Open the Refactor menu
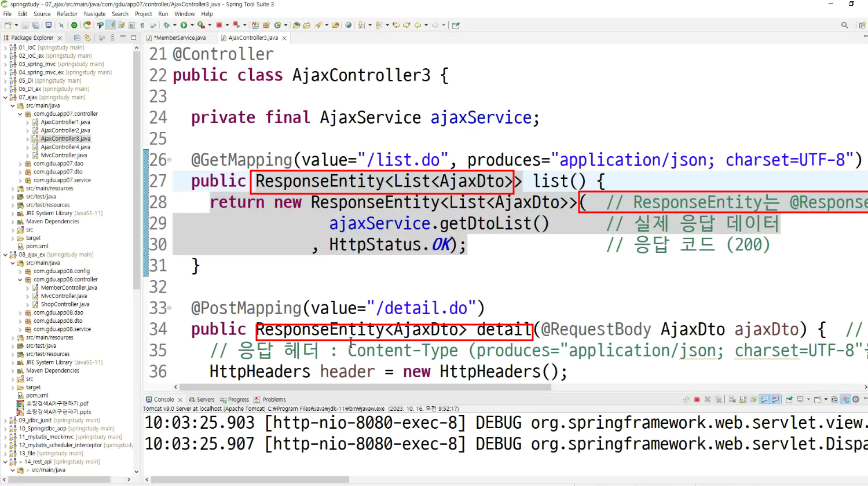 coord(67,14)
